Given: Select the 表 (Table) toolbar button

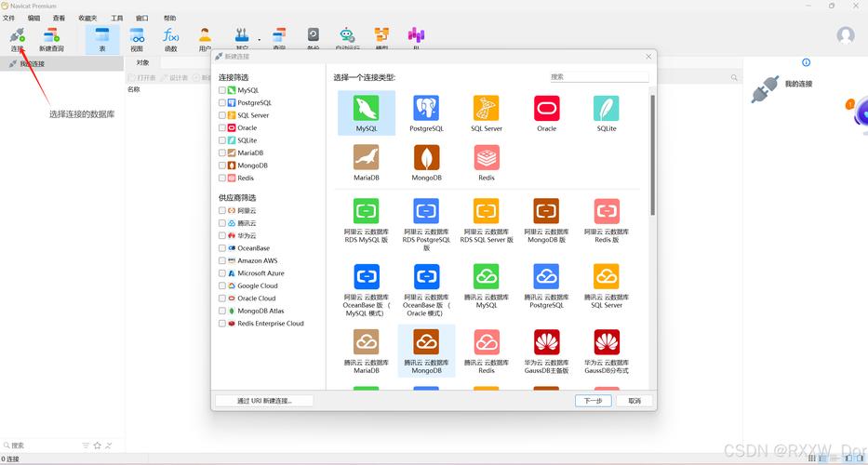Looking at the screenshot, I should [102, 40].
